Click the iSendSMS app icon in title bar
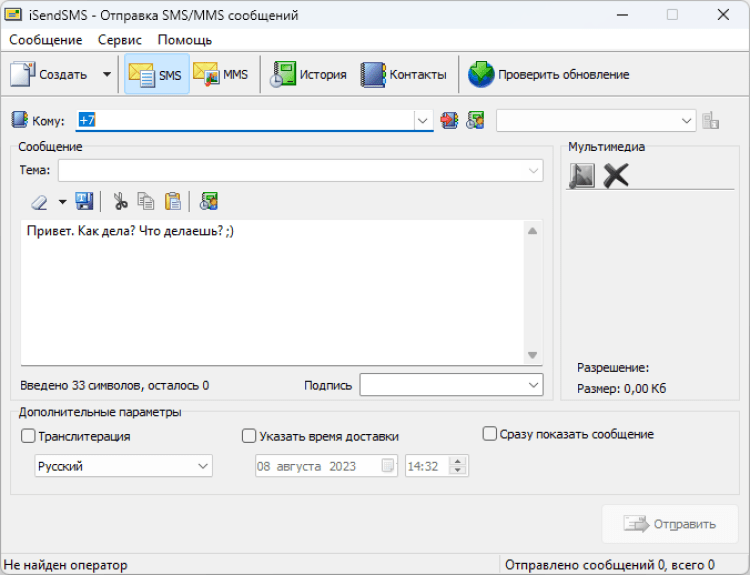Viewport: 750px width, 575px height. pos(13,14)
